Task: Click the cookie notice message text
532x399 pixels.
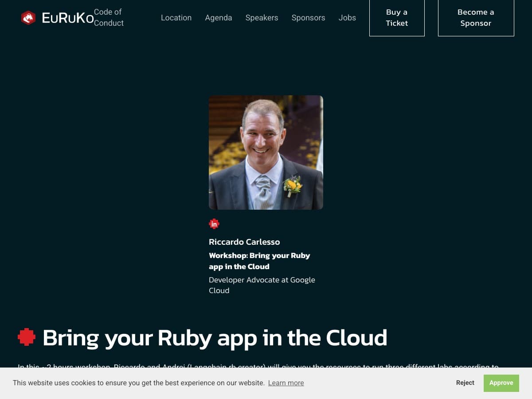Action: pyautogui.click(x=138, y=383)
